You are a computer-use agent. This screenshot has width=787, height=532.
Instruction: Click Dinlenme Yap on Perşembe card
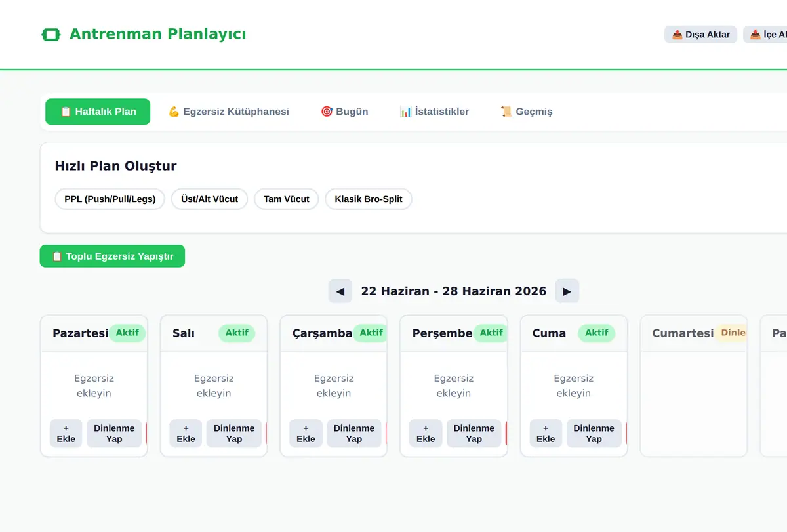(474, 434)
